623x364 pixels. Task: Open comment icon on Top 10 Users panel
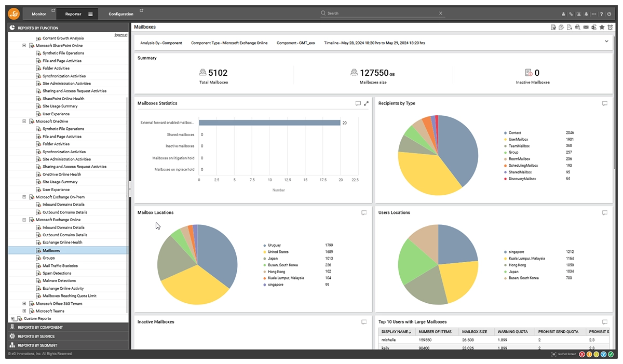coord(605,322)
